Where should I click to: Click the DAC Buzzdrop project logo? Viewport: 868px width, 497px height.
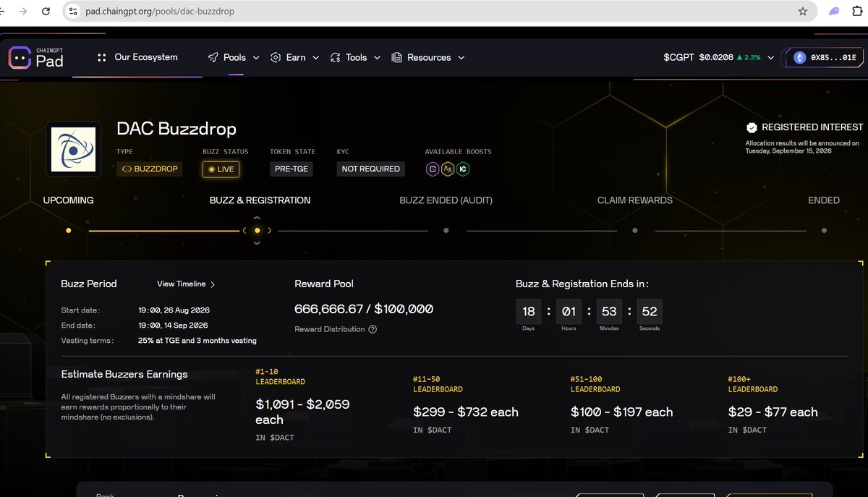click(73, 149)
